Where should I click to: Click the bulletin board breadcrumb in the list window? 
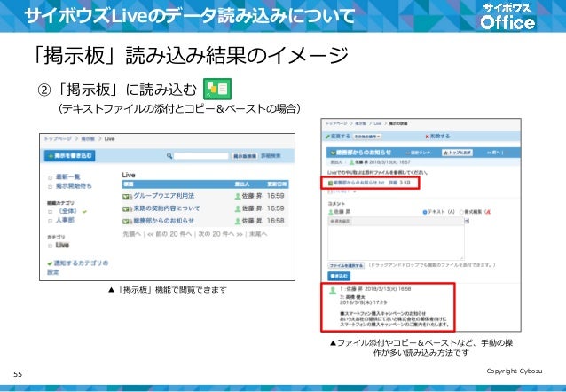click(88, 139)
